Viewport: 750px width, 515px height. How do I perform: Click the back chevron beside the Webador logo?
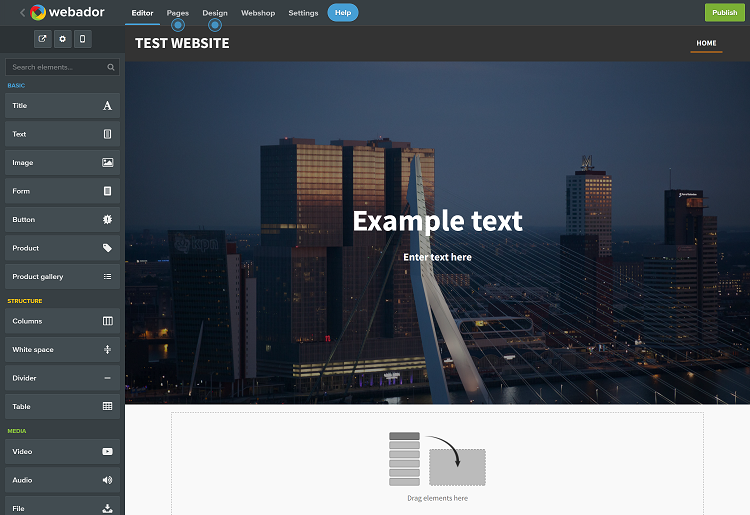pos(22,13)
